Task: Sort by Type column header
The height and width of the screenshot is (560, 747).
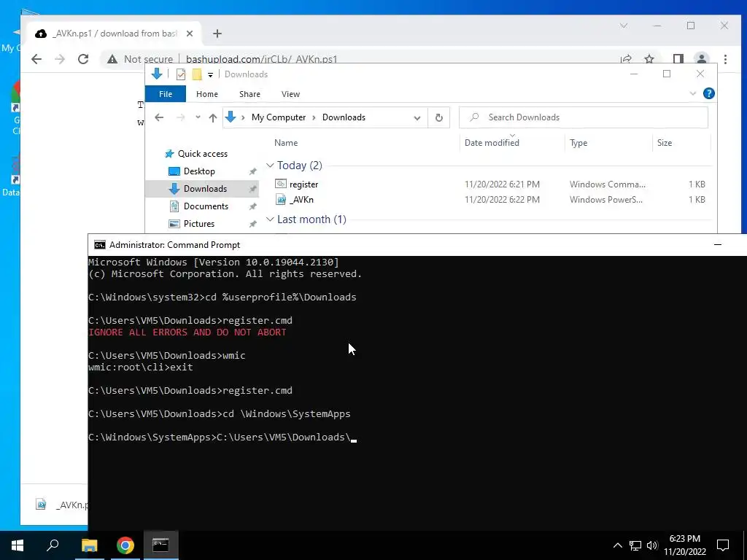Action: [578, 143]
